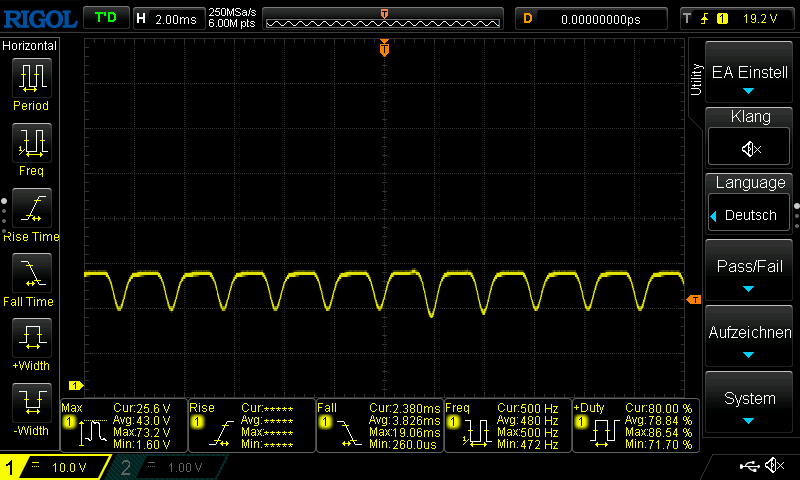The width and height of the screenshot is (800, 480).
Task: Click the left arrow beside Deutsch
Action: [714, 216]
